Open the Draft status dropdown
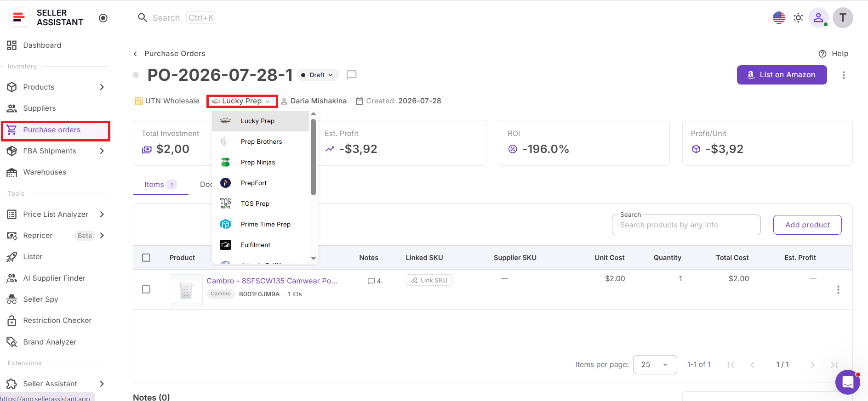The image size is (868, 401). pyautogui.click(x=318, y=75)
